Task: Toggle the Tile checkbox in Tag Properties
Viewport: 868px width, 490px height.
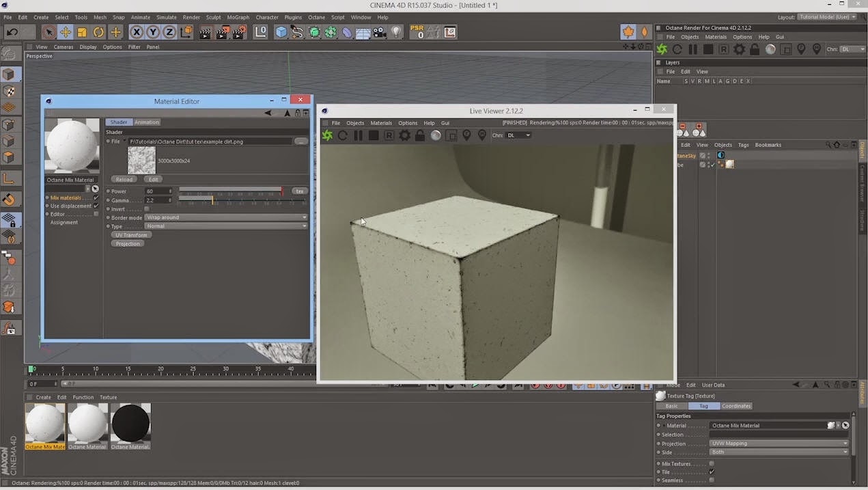Action: [x=712, y=472]
